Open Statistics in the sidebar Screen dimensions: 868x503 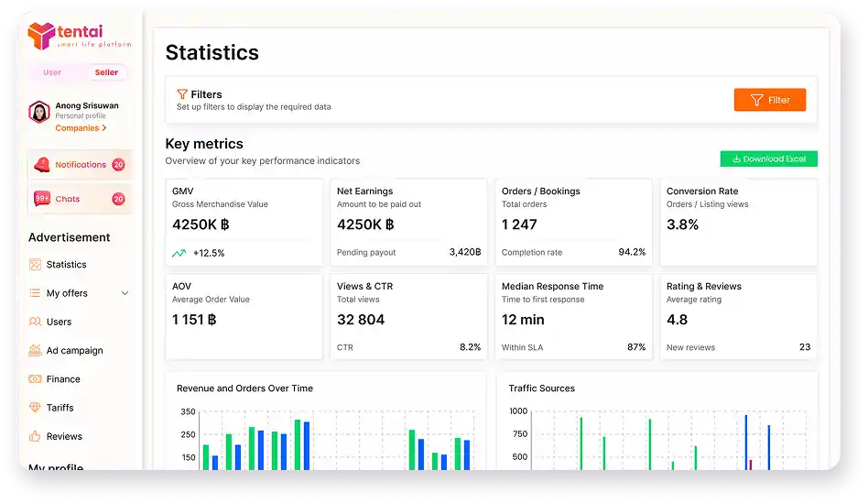click(67, 265)
